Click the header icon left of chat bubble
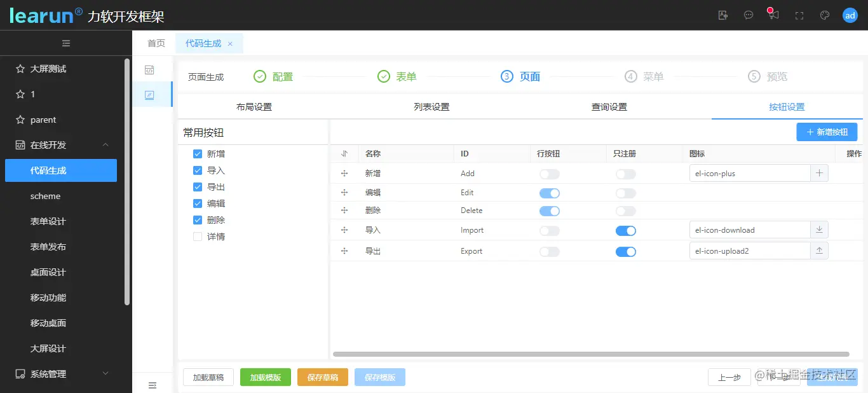 723,15
